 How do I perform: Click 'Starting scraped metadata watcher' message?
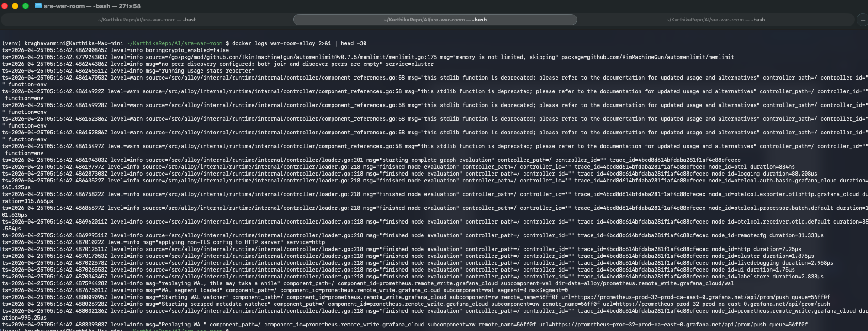point(208,304)
